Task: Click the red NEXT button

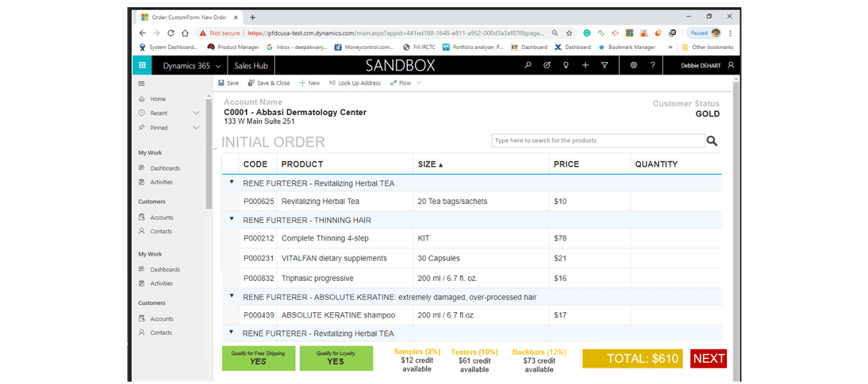Action: coord(709,359)
